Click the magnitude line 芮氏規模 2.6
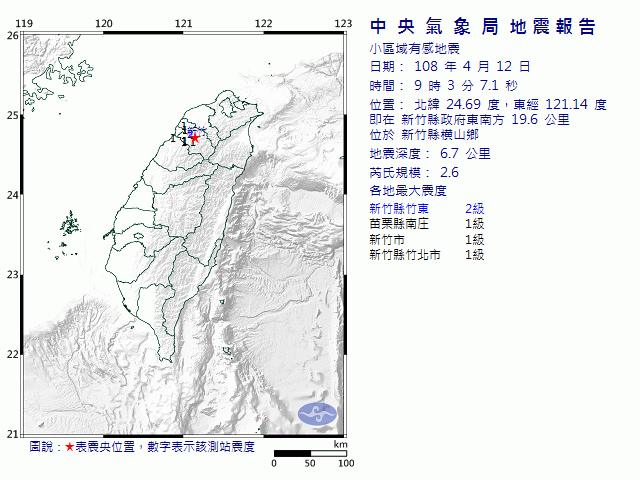 coord(414,173)
